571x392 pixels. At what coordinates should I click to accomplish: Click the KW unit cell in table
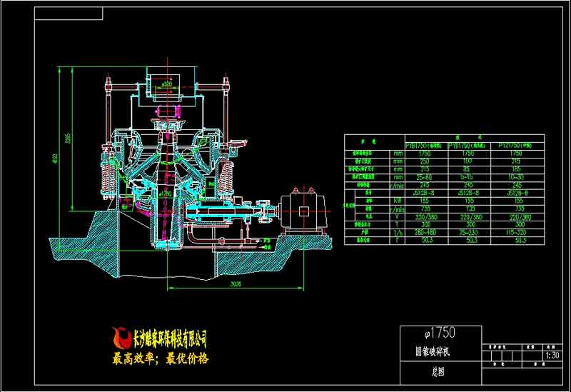[x=397, y=201]
